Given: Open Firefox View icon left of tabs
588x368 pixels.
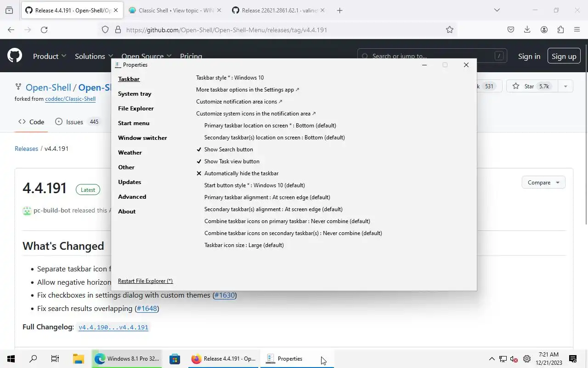Looking at the screenshot, I should click(9, 10).
